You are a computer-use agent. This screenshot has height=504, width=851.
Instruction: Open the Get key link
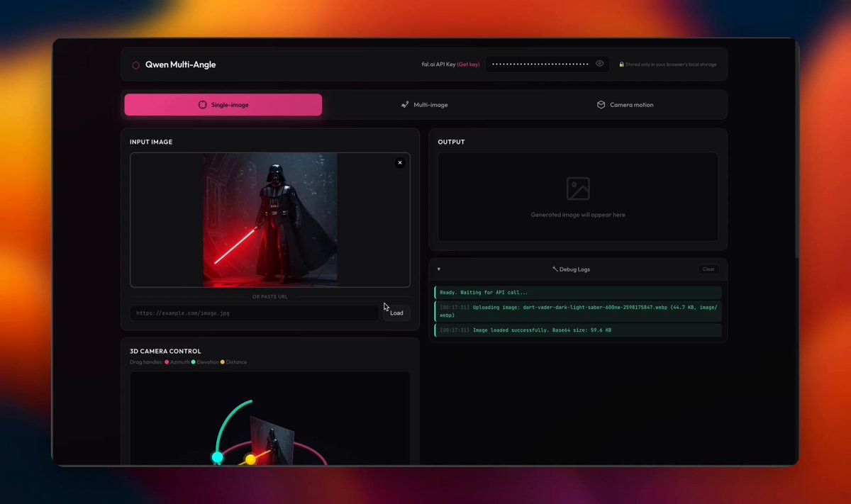(x=468, y=65)
